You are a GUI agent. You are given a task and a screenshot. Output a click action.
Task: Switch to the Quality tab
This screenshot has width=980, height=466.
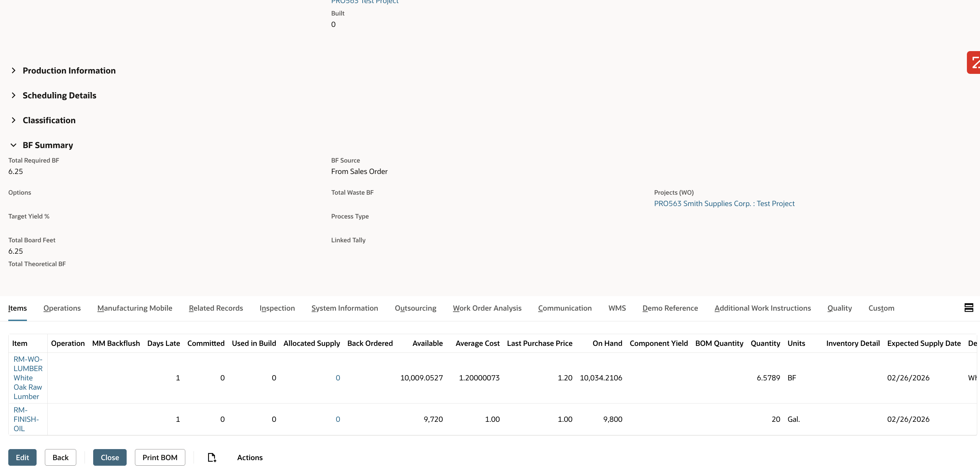840,308
